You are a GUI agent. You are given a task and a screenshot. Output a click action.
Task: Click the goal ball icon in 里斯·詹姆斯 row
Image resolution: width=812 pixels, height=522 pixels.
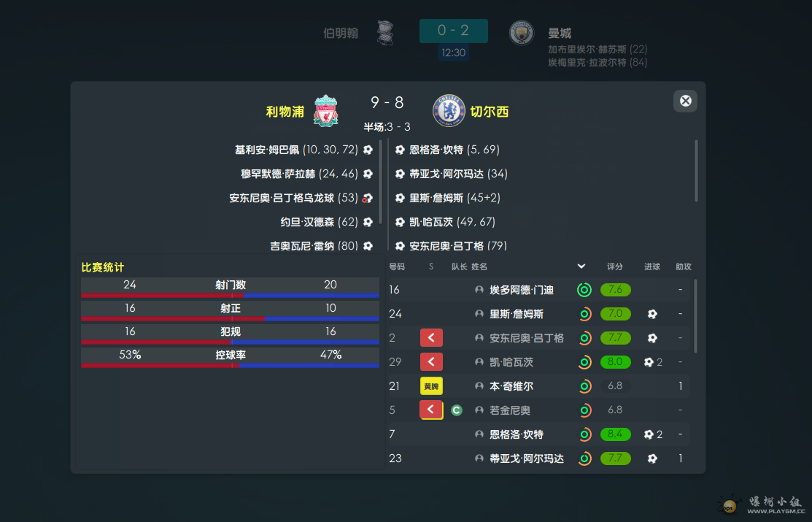point(652,314)
